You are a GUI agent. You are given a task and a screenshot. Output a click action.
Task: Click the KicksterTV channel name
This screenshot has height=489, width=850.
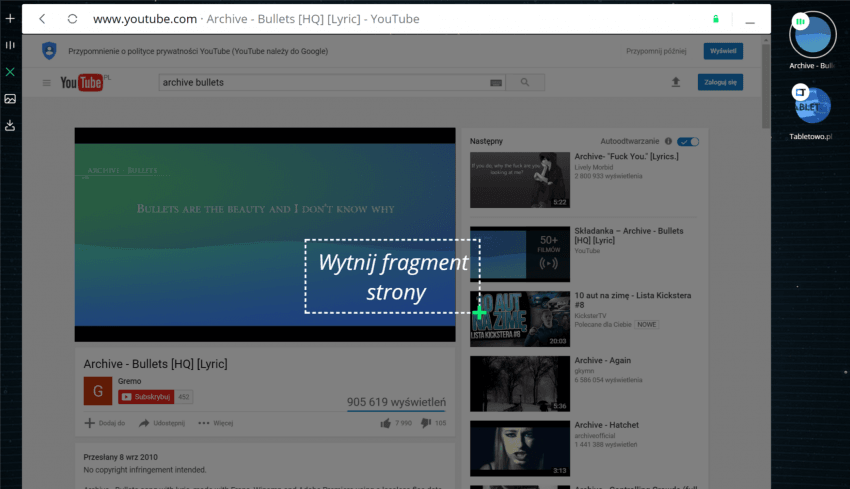(x=590, y=316)
